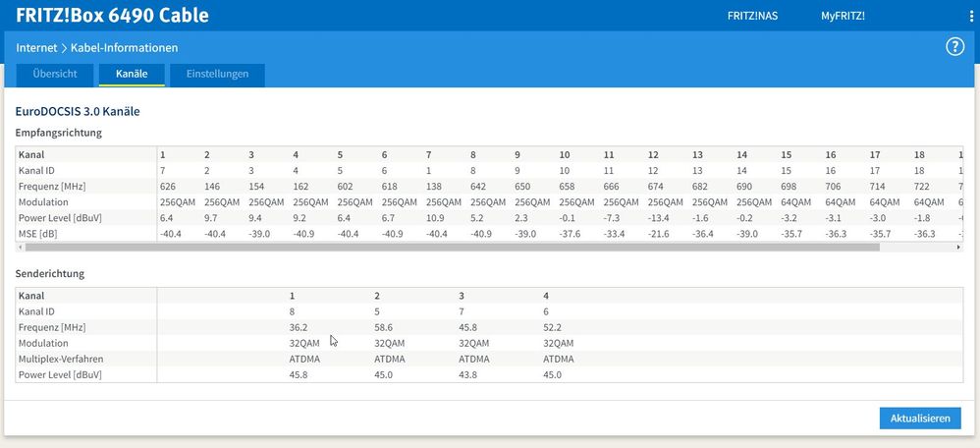This screenshot has width=980, height=448.
Task: Open the Einstellungen tab
Action: coord(217,74)
